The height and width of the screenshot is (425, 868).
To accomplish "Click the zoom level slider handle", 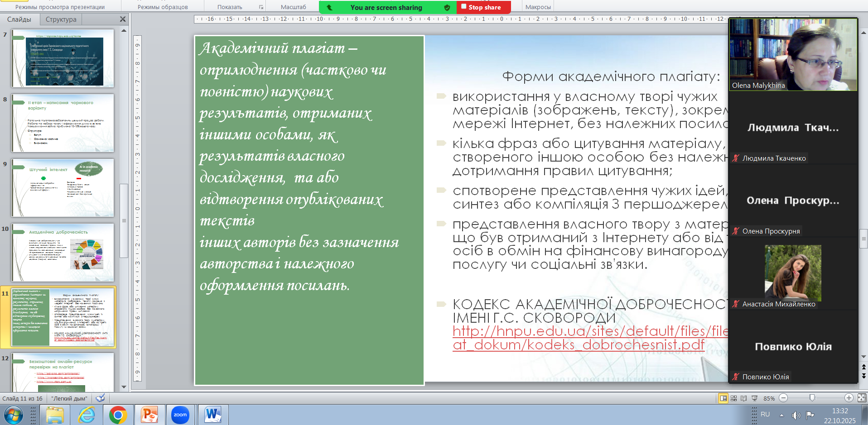I will [x=812, y=398].
